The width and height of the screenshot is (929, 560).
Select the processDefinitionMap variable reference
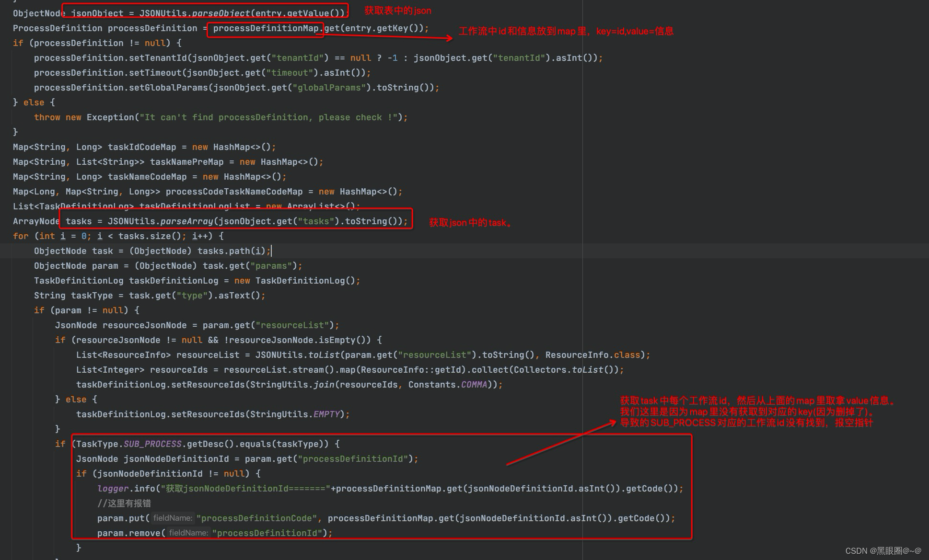tap(266, 28)
